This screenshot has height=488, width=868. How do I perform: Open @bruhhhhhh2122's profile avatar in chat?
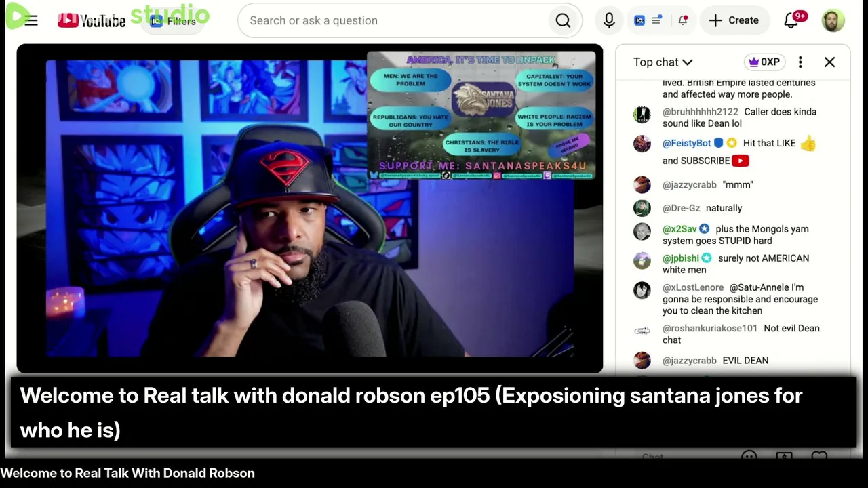[642, 114]
